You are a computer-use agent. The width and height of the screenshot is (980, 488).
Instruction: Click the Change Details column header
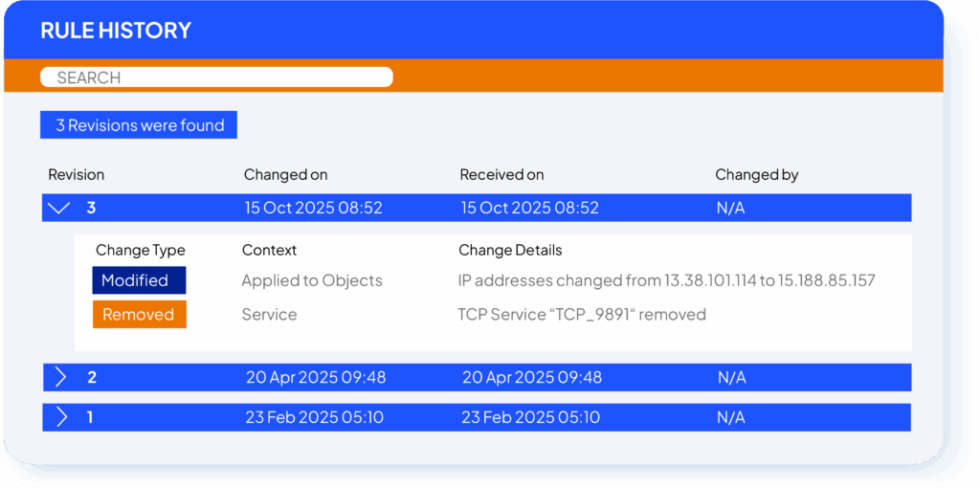click(x=510, y=251)
